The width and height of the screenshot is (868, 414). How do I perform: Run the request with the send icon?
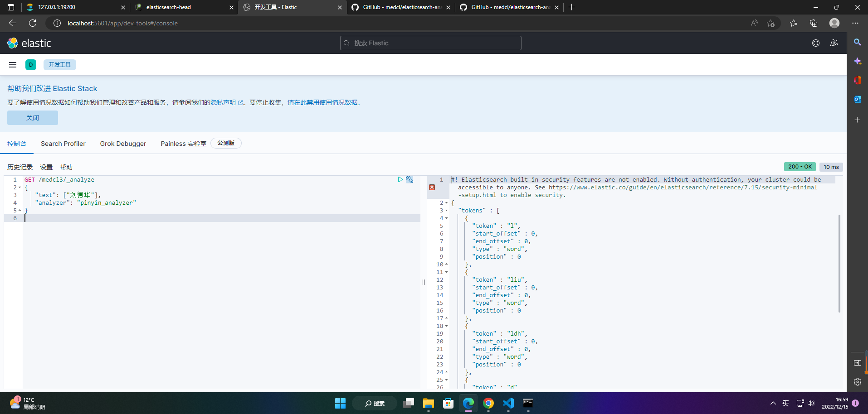pos(400,179)
